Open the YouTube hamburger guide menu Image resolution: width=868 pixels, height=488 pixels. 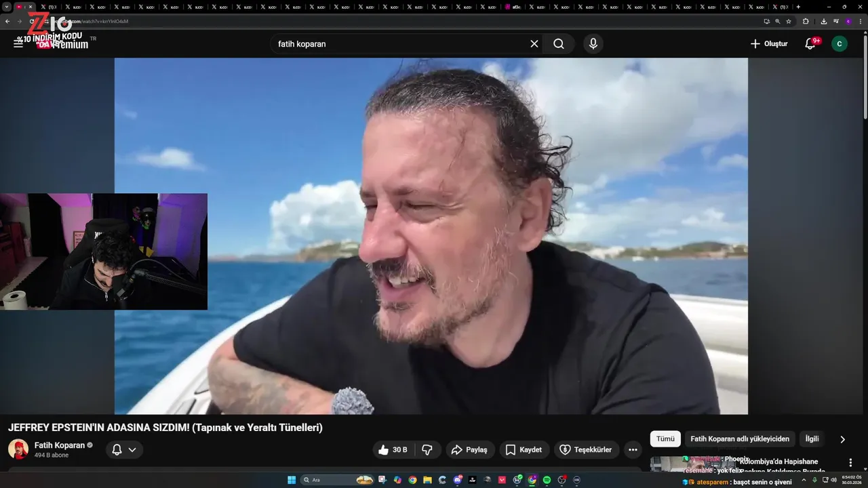pyautogui.click(x=18, y=43)
